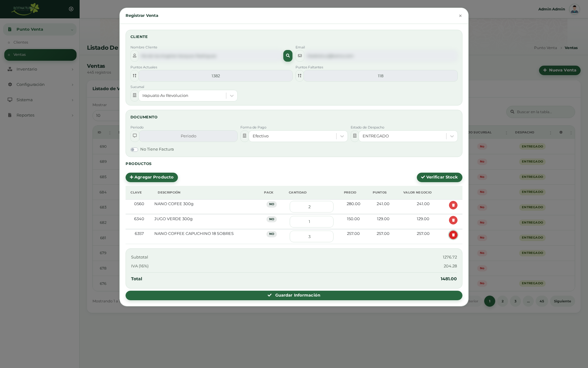This screenshot has width=588, height=368.
Task: Click the Admin user avatar
Action: tap(574, 9)
